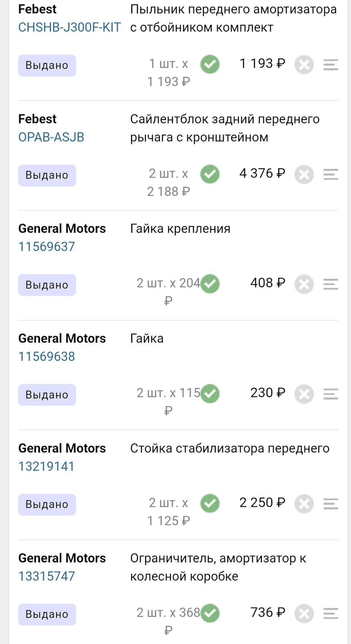Open General Motors part 13315747 link
The width and height of the screenshot is (351, 644).
click(47, 576)
